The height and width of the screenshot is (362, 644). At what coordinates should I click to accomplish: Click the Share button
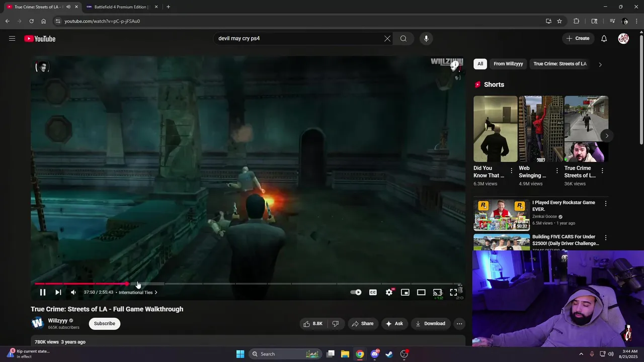363,324
